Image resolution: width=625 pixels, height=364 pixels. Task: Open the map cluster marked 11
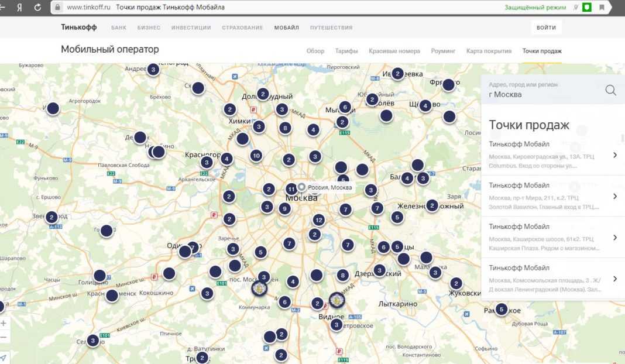tap(291, 189)
